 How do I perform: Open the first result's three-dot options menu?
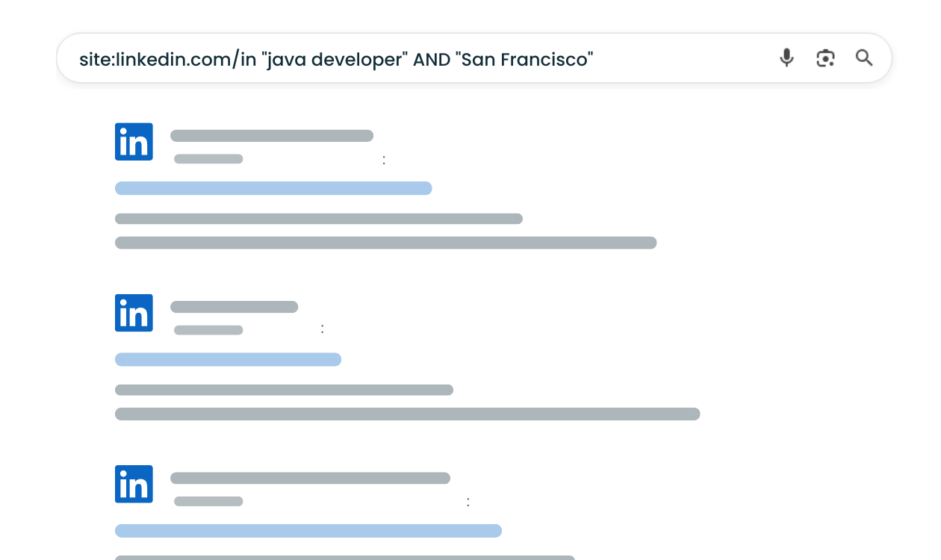(x=384, y=159)
